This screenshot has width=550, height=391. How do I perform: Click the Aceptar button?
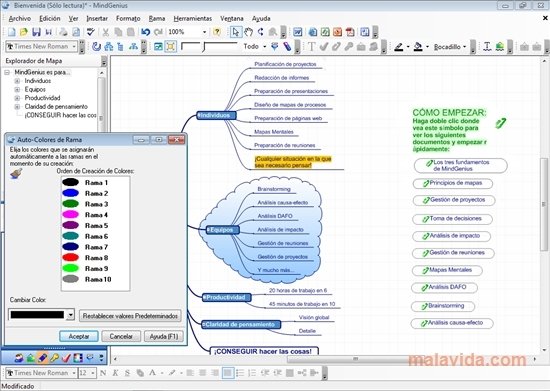(79, 336)
